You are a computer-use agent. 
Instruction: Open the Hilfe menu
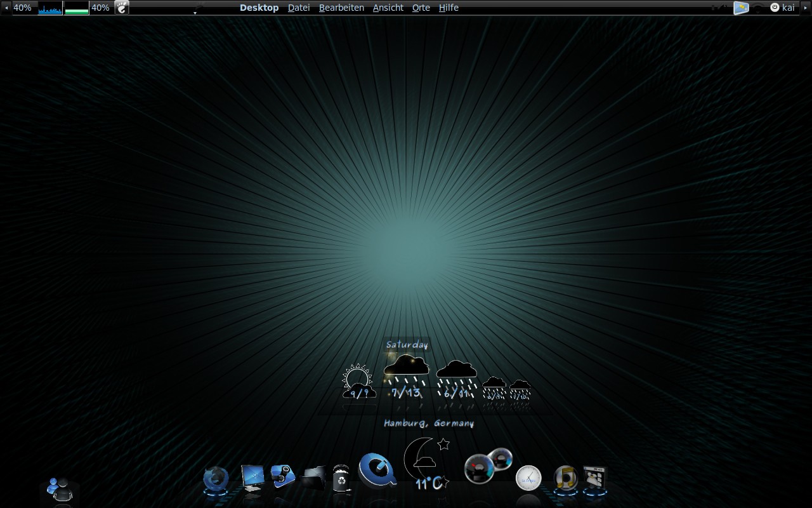coord(449,8)
